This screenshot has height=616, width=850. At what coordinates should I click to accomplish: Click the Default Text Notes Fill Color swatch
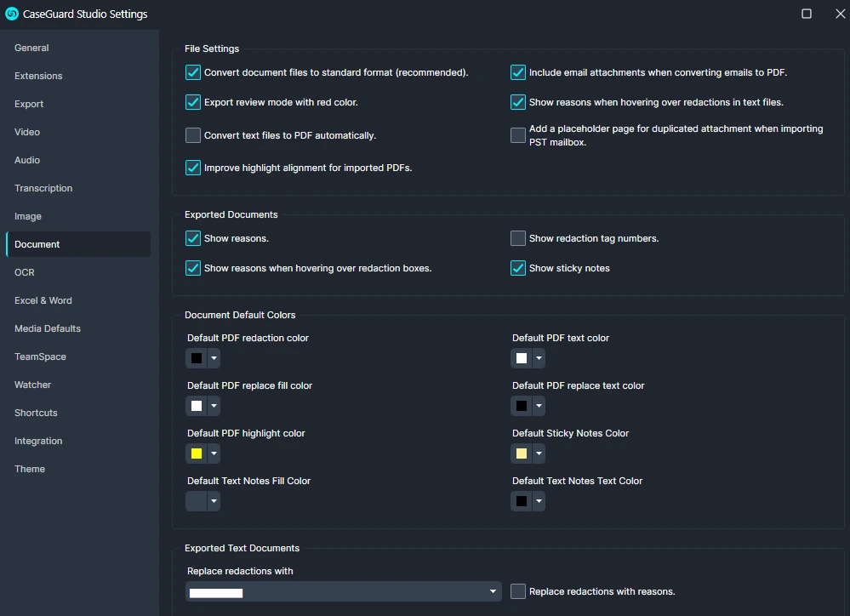pyautogui.click(x=197, y=501)
